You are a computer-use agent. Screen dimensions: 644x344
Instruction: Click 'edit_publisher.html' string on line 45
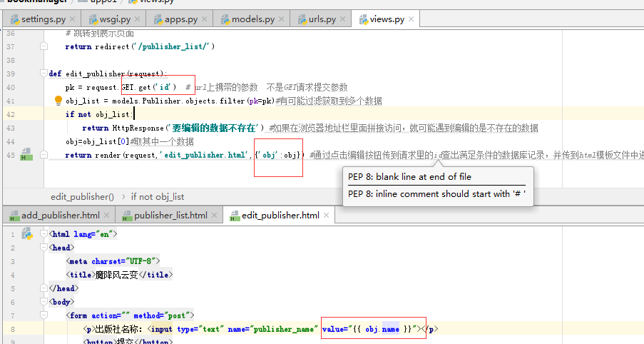tap(205, 155)
